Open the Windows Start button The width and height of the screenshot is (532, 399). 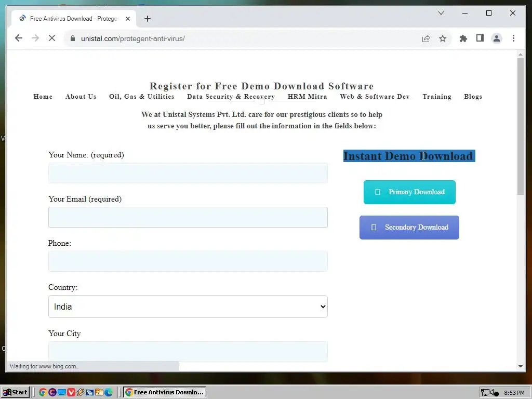(15, 392)
